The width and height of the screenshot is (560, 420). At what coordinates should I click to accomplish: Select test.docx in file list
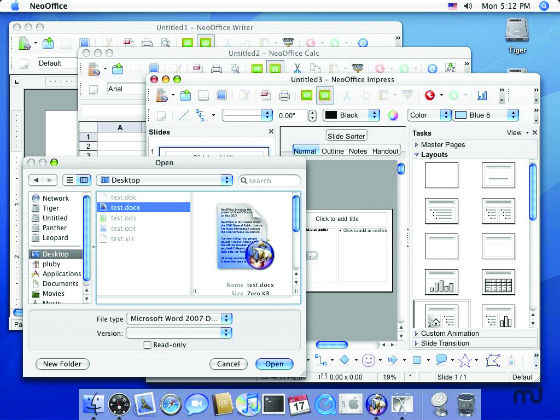[x=144, y=207]
